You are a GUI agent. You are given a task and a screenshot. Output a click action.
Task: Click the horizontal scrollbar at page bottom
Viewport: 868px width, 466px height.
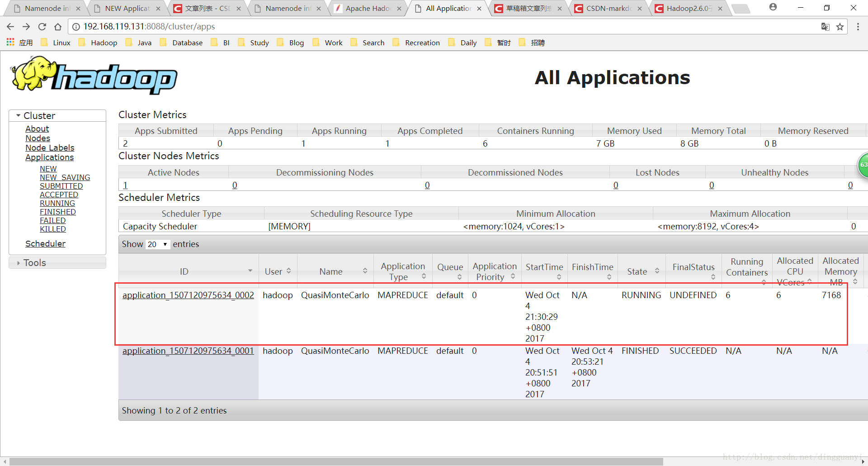pos(336,461)
